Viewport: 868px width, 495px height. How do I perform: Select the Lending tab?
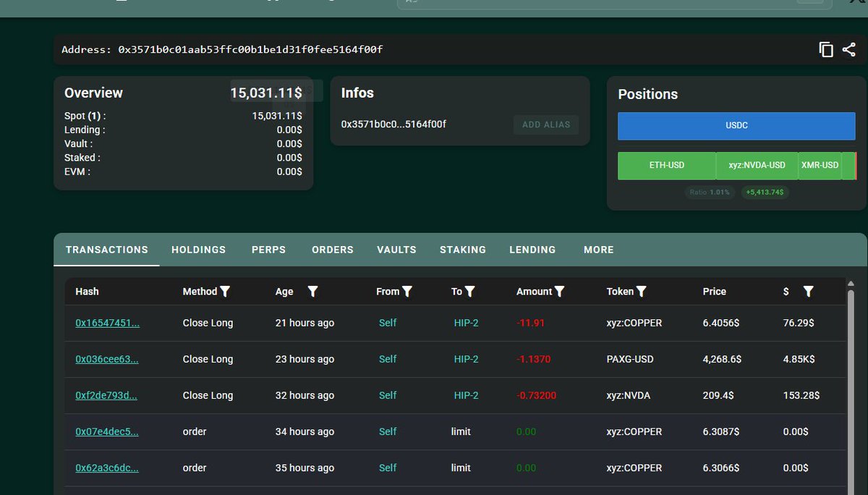point(532,250)
